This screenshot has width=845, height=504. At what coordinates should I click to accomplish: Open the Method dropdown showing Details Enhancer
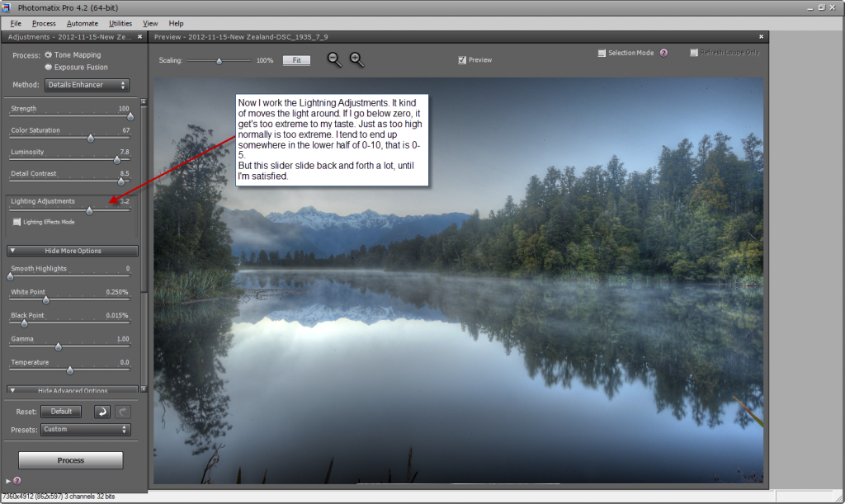(87, 85)
